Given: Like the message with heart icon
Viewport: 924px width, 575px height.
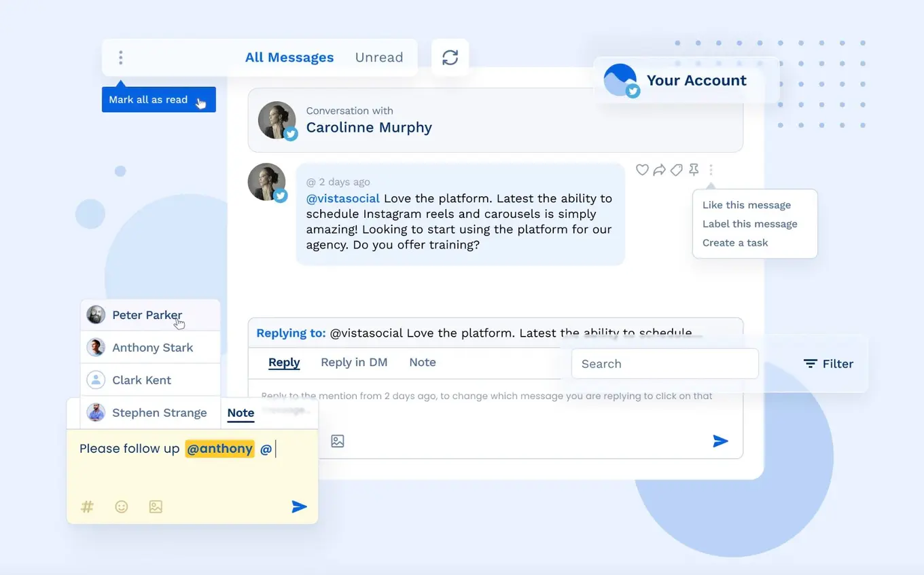Looking at the screenshot, I should 642,170.
